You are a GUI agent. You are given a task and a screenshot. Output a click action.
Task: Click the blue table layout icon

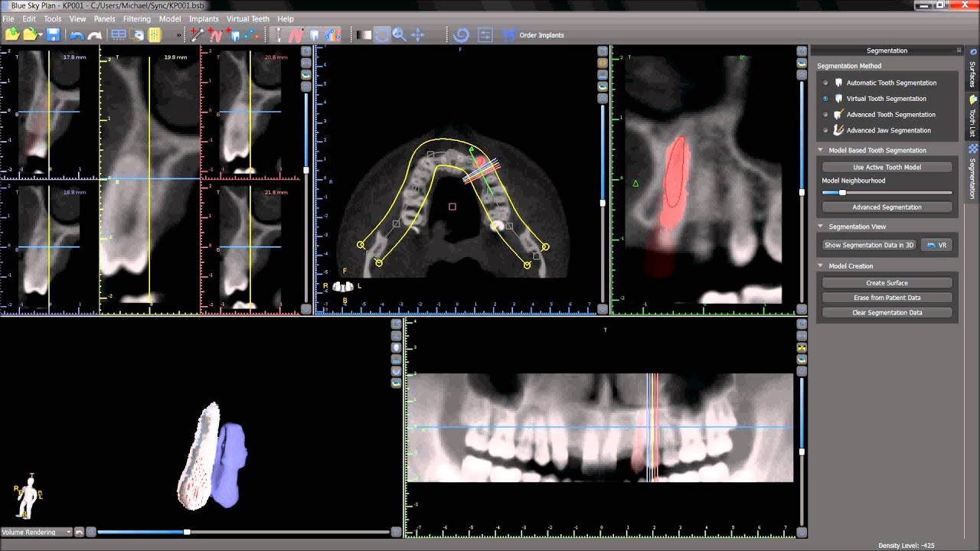point(119,35)
